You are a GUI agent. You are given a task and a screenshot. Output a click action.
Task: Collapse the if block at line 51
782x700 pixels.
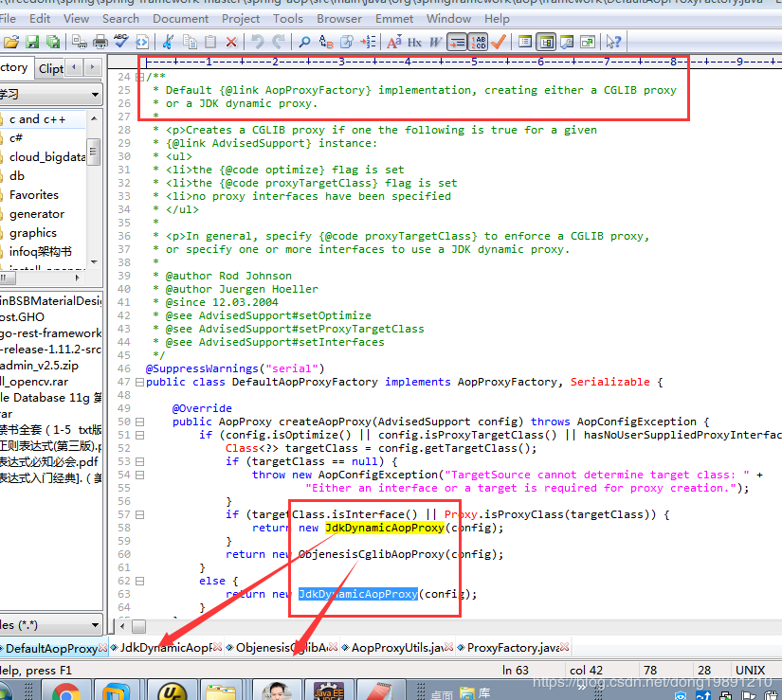click(139, 435)
